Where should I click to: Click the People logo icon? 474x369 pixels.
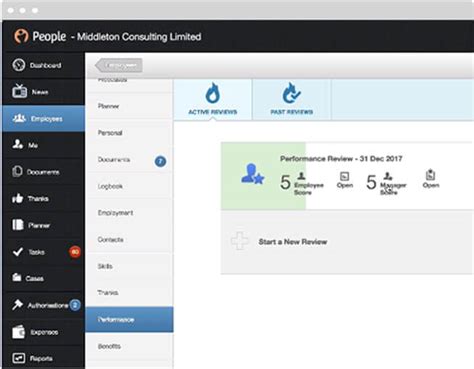tap(21, 36)
